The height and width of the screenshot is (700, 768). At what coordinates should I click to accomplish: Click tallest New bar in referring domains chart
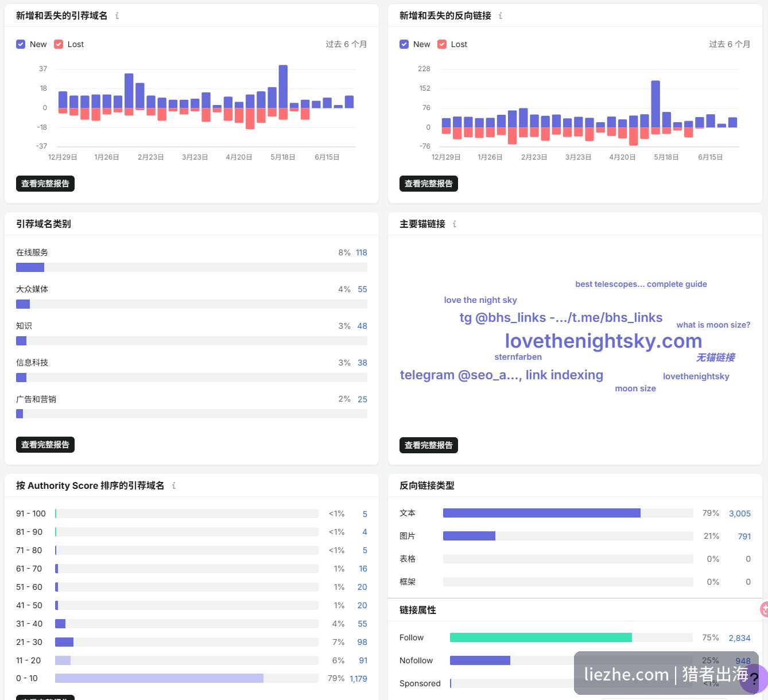tap(283, 87)
